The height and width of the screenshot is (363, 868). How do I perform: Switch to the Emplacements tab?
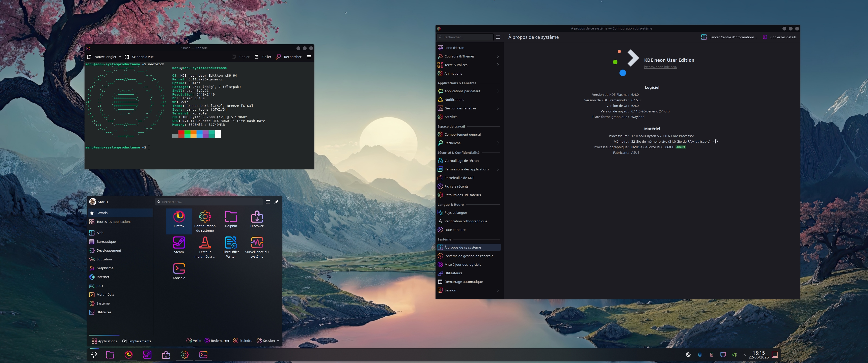137,341
